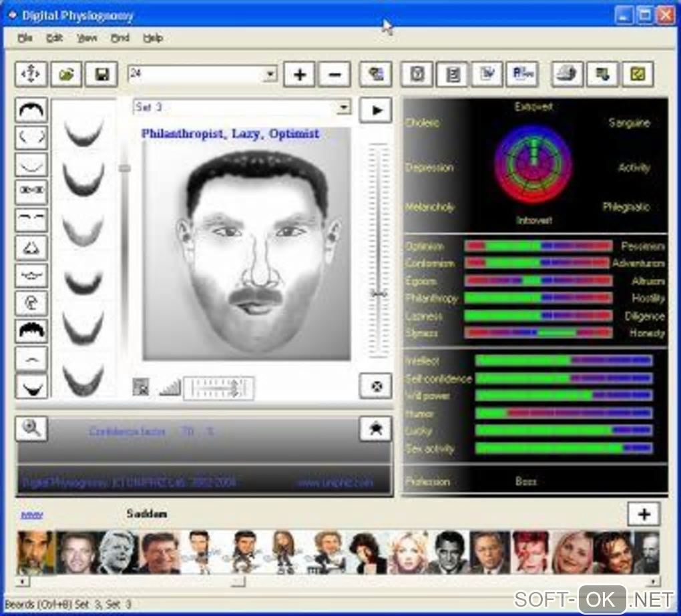681x616 pixels.
Task: Select the eyebrows category icon
Action: 31,220
